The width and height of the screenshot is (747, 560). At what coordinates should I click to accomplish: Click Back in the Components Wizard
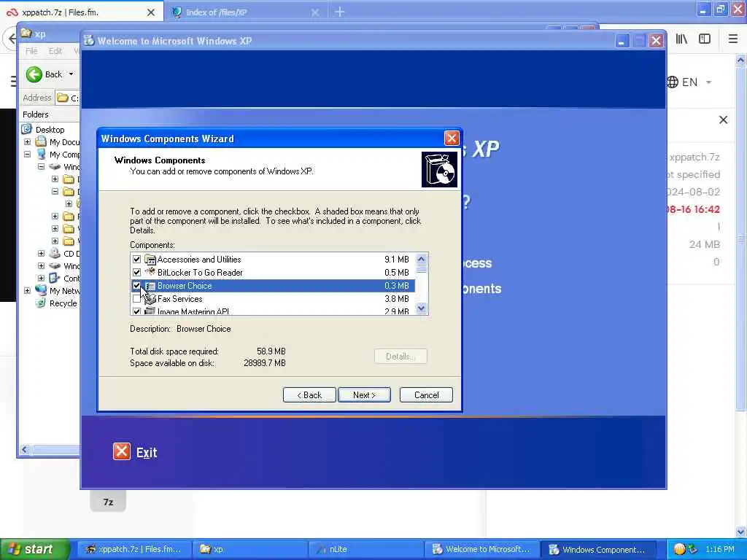(309, 394)
